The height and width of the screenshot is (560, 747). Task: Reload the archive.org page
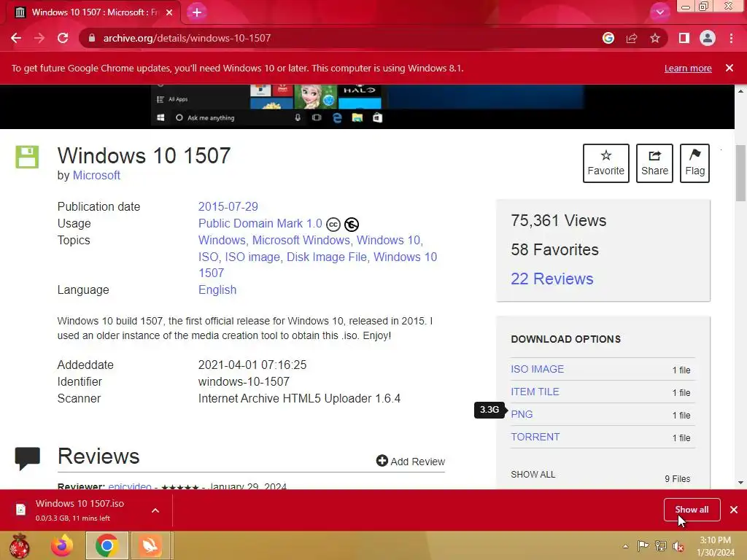pyautogui.click(x=63, y=38)
